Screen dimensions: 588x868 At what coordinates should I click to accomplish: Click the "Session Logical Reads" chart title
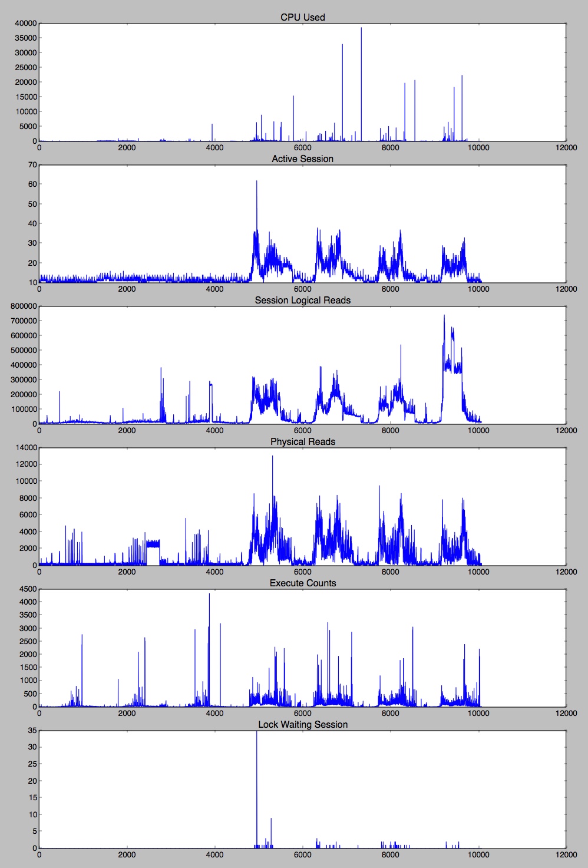pyautogui.click(x=302, y=300)
